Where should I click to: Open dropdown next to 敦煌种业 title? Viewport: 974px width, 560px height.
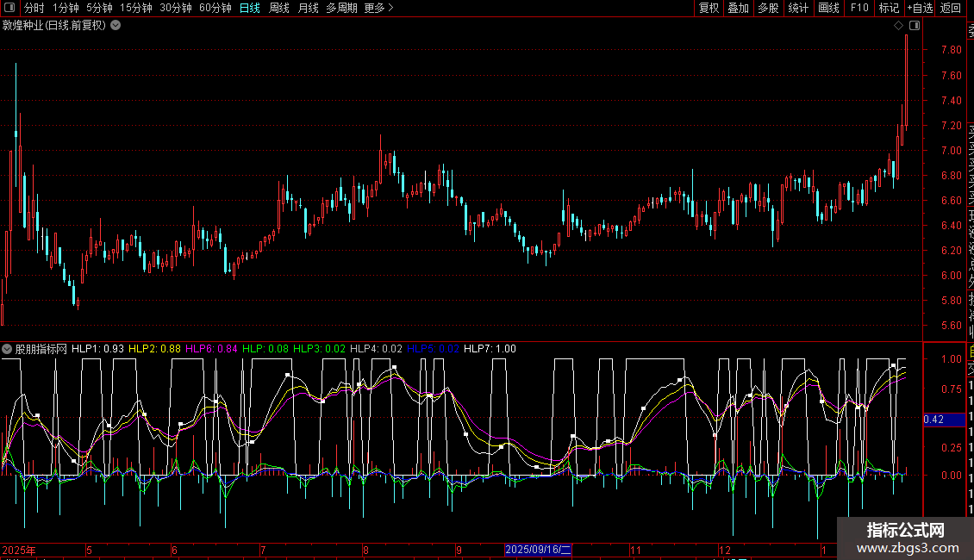click(x=116, y=26)
